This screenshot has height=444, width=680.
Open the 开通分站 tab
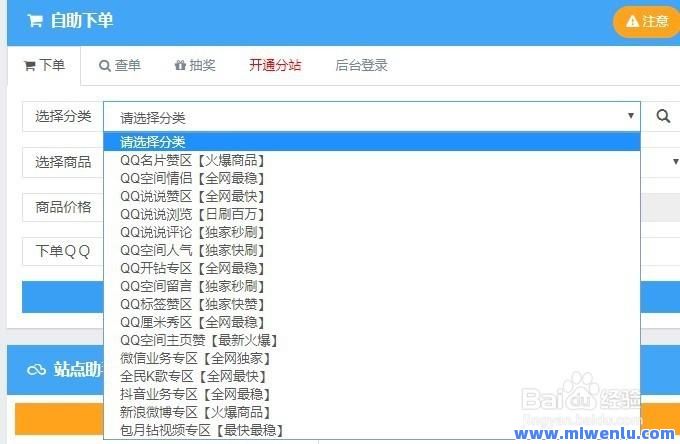pos(275,65)
